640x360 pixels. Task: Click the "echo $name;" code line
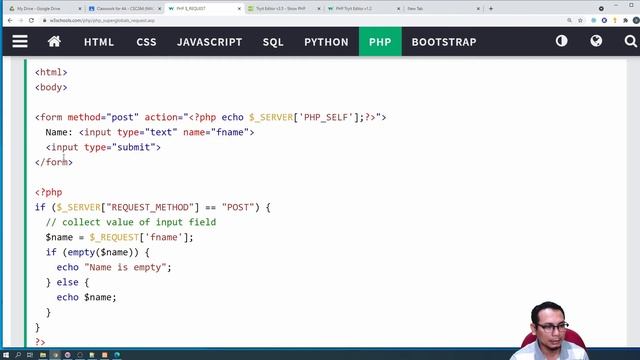click(x=87, y=297)
